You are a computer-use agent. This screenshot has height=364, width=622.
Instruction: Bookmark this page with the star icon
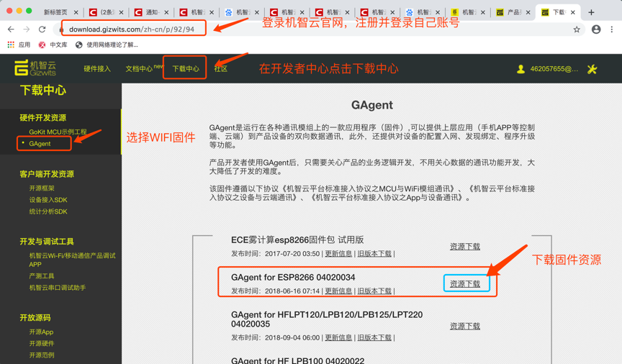tap(577, 29)
